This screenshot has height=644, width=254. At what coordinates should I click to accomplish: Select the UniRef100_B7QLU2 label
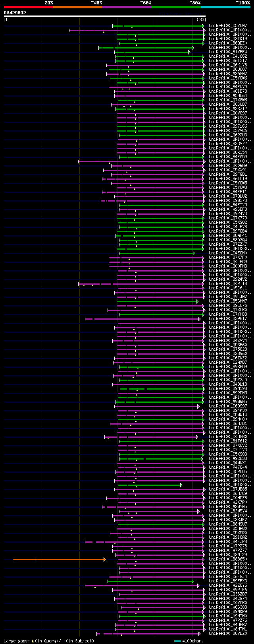pyautogui.click(x=228, y=196)
